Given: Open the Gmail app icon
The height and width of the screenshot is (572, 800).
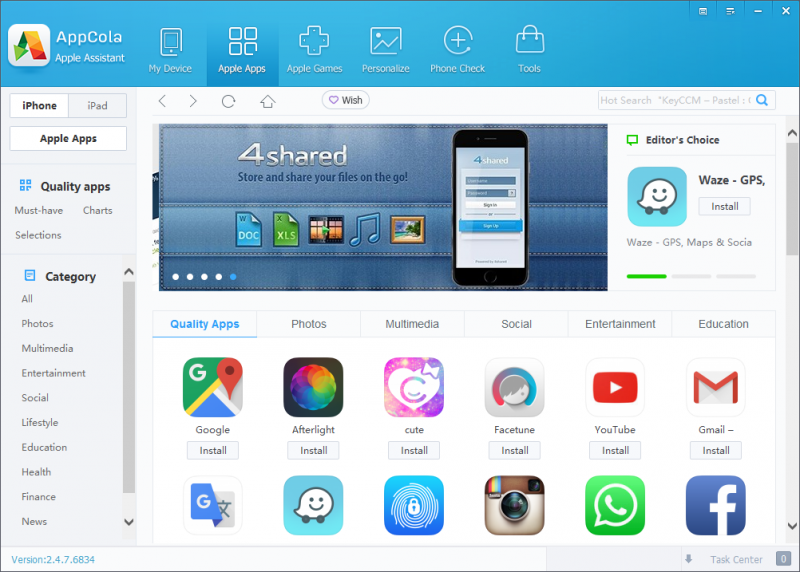Looking at the screenshot, I should pos(715,387).
